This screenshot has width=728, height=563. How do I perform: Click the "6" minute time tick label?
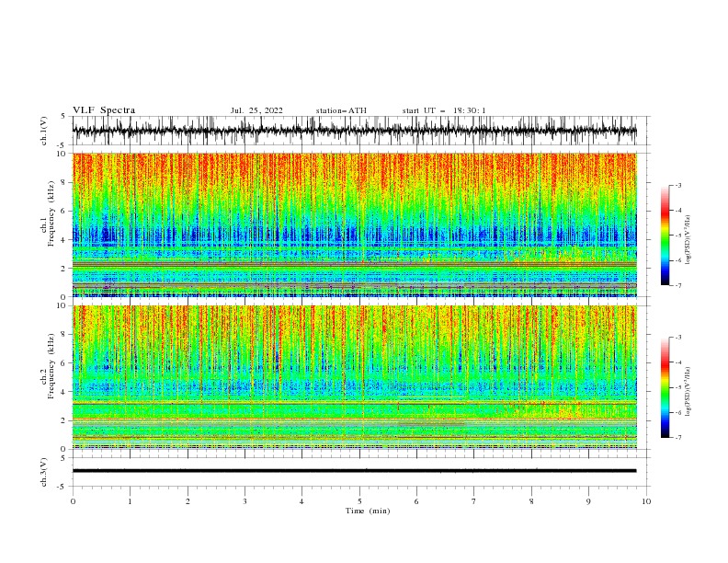coord(417,501)
